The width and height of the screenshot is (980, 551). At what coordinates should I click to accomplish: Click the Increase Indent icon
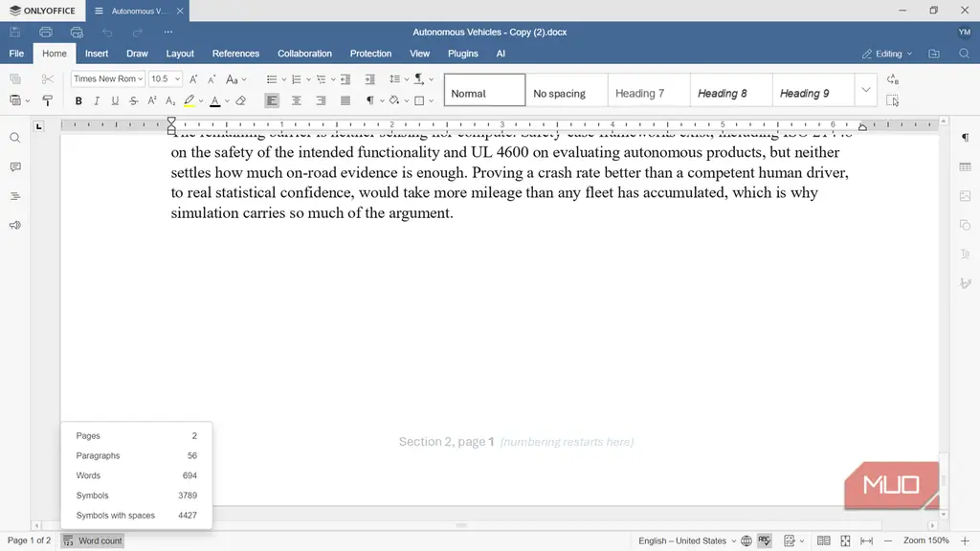tap(370, 79)
